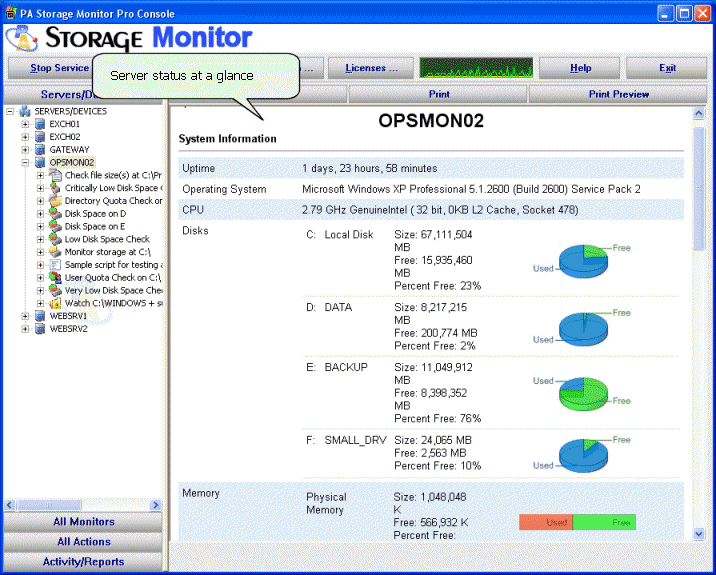This screenshot has width=716, height=575.
Task: Click the E: BACKUP pie chart
Action: tap(583, 394)
